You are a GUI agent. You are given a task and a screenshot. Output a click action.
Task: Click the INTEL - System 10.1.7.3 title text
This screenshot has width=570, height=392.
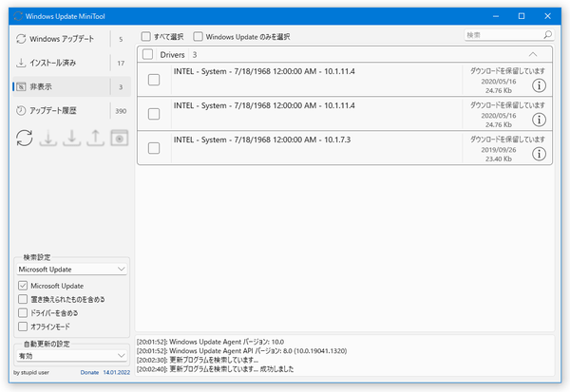[262, 140]
